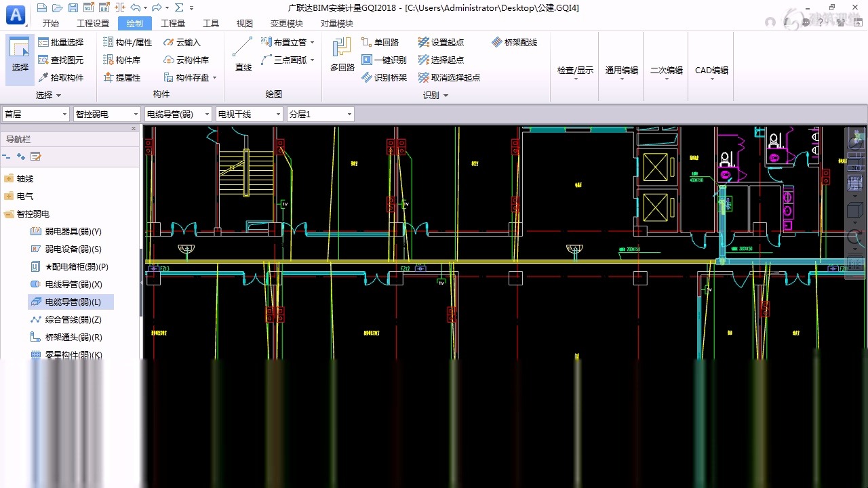Click 批量选择 batch select
Viewport: 868px width, 488px height.
[61, 42]
